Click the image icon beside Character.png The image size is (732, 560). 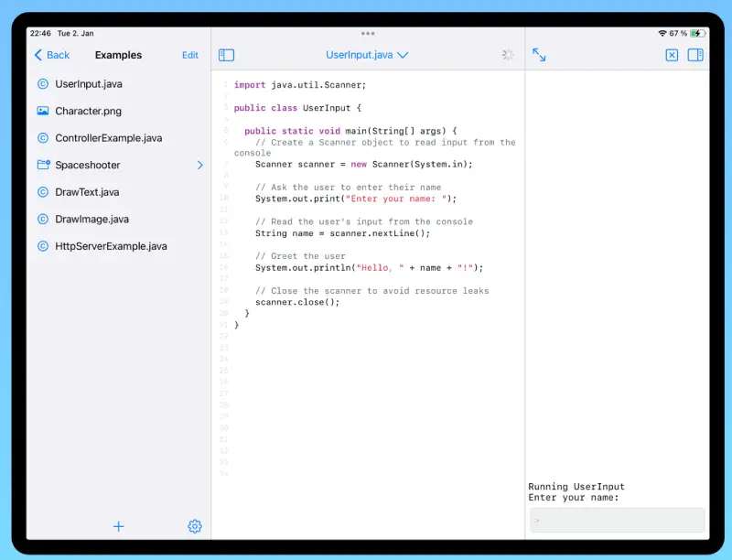43,111
